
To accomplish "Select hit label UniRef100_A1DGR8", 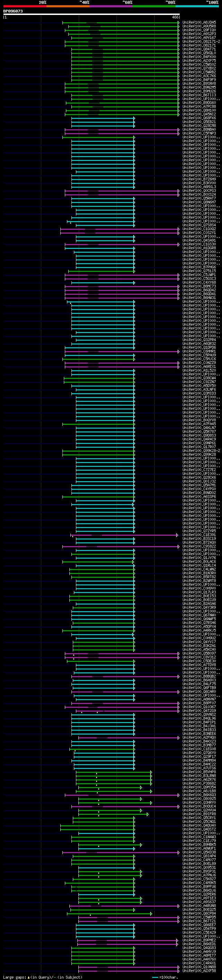I will click(199, 248).
